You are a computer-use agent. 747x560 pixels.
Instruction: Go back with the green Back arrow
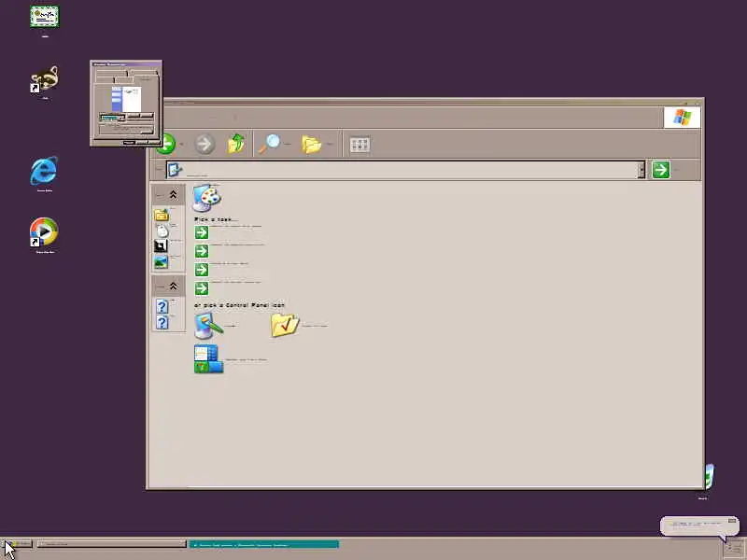[x=168, y=144]
